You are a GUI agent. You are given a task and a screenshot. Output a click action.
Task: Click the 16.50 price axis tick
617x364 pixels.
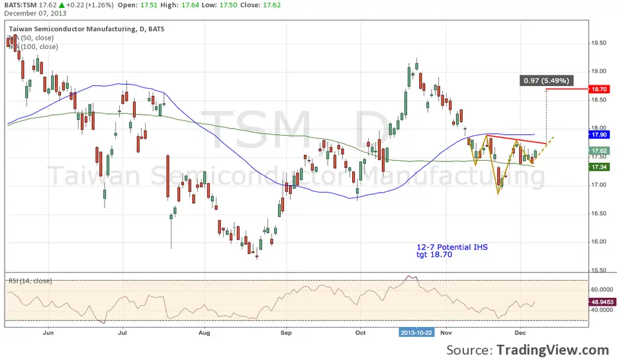(598, 213)
